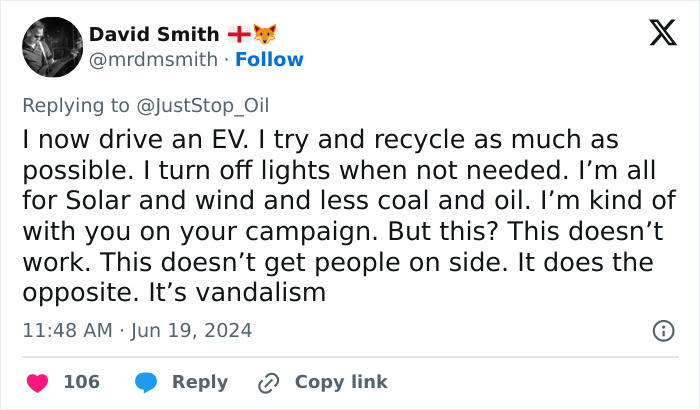Click the blue reply speech bubble icon
Viewport: 700px width, 410px height.
tap(147, 382)
